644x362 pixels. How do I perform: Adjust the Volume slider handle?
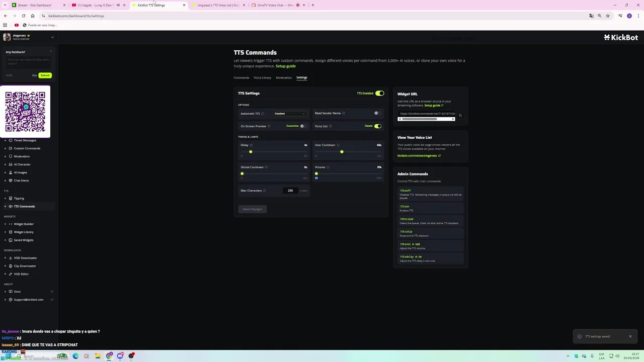[316, 173]
